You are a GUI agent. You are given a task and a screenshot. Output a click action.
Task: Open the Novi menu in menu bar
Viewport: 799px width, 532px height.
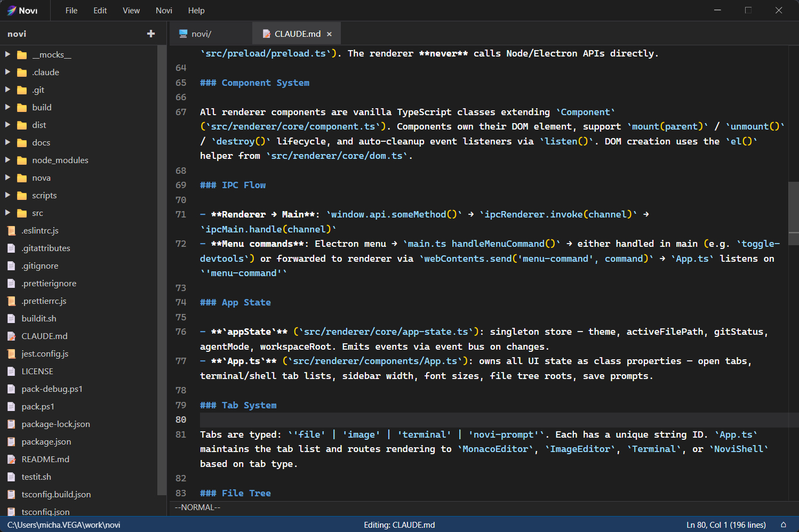pos(164,11)
